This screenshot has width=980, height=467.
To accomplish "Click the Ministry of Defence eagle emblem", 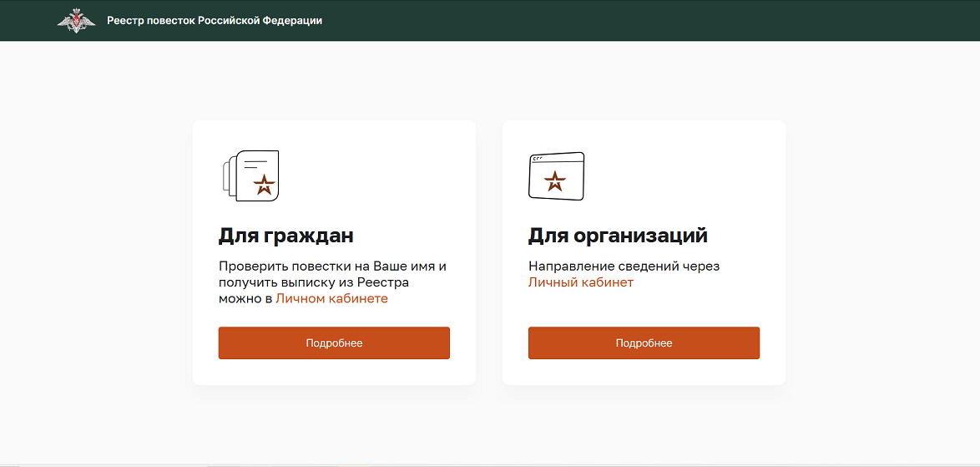I will pyautogui.click(x=76, y=21).
